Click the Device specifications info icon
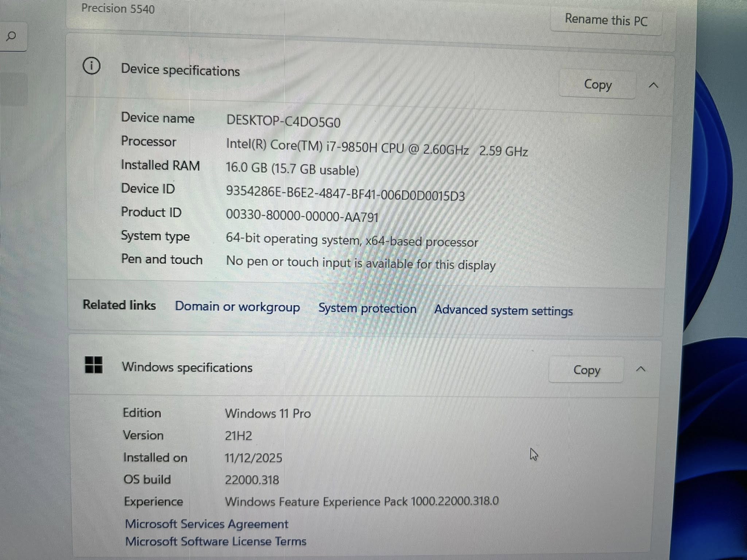 coord(91,66)
